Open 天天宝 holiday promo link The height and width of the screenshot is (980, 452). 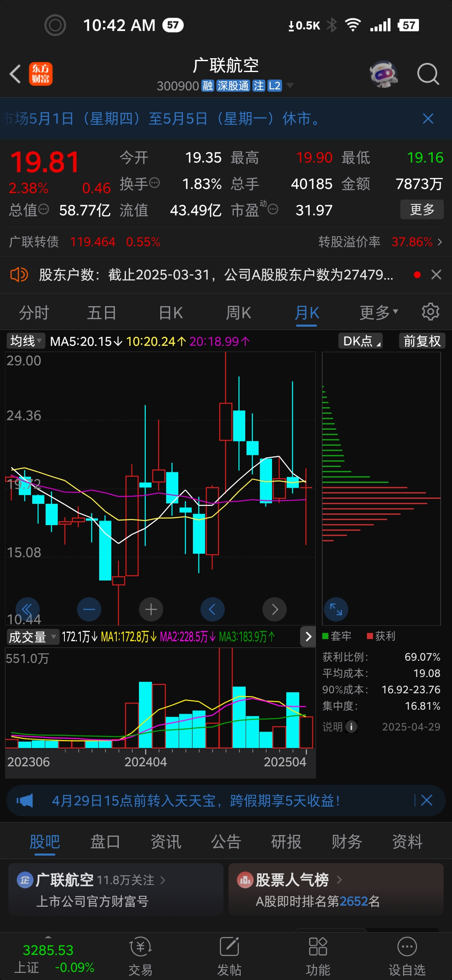[195, 801]
